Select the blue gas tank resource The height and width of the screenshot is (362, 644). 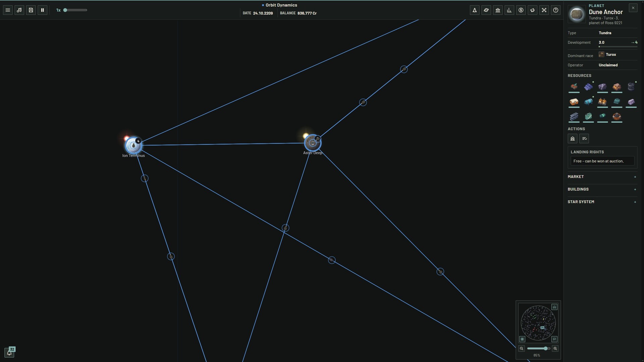pos(588,102)
